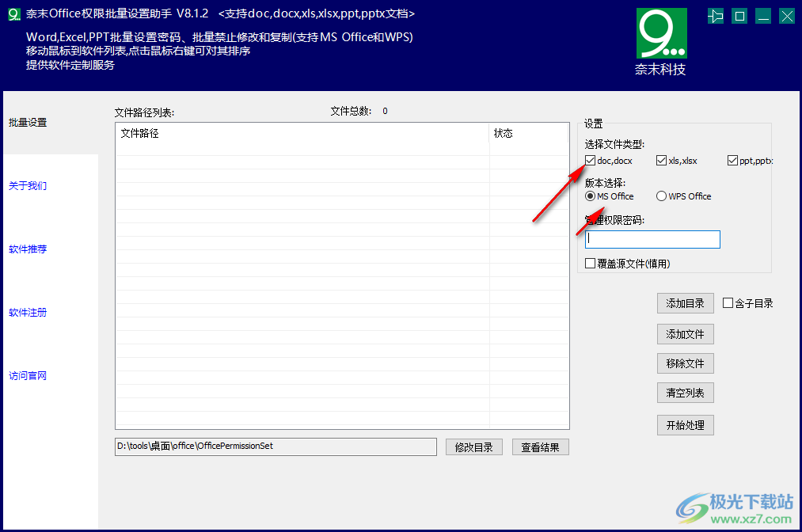Screen dimensions: 802x532
Task: Select the WPS Office version radio button
Action: [661, 196]
